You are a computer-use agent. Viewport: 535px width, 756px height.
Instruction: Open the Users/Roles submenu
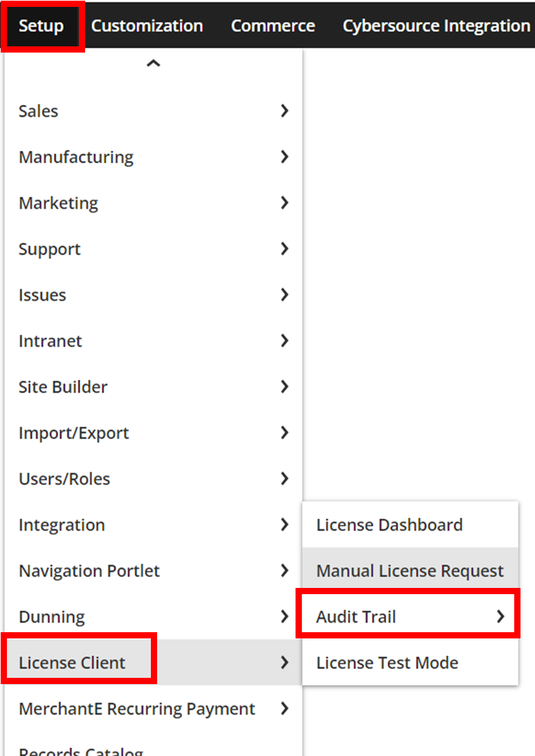(154, 479)
